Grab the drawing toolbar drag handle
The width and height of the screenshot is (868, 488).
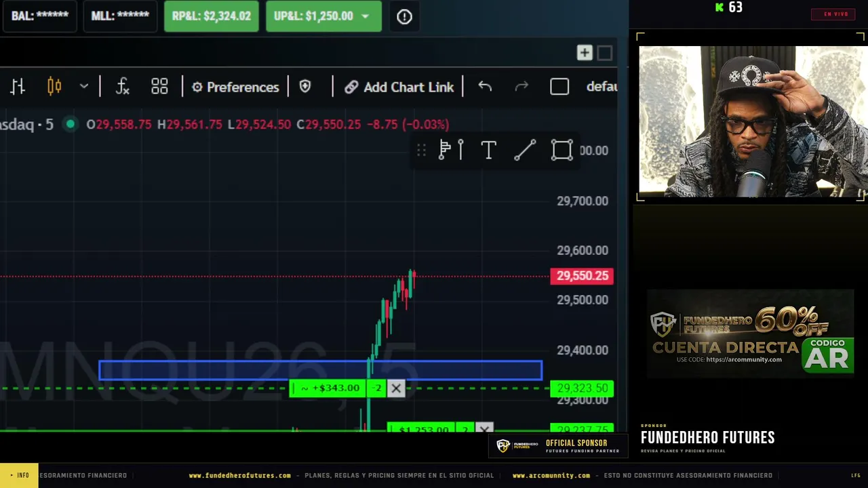pyautogui.click(x=421, y=150)
